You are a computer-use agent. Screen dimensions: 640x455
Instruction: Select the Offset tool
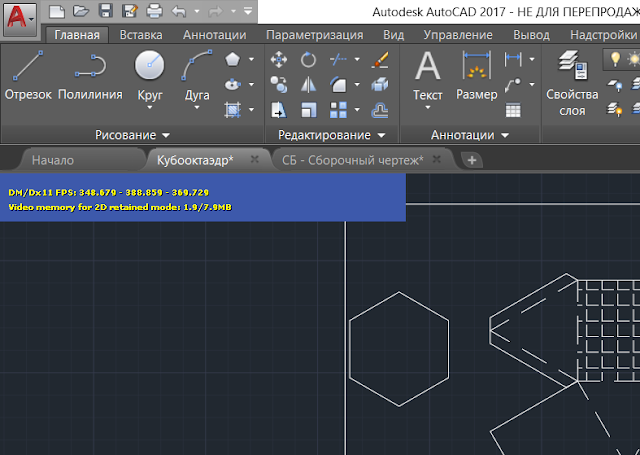click(380, 110)
